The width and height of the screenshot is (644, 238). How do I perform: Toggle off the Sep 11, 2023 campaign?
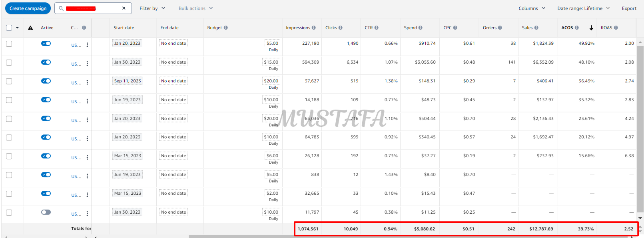[46, 81]
